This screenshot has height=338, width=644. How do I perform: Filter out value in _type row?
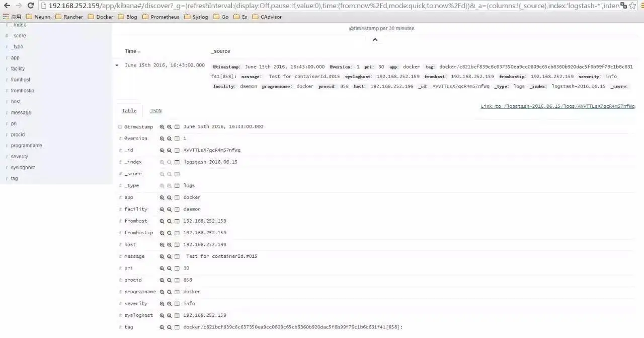pos(170,186)
